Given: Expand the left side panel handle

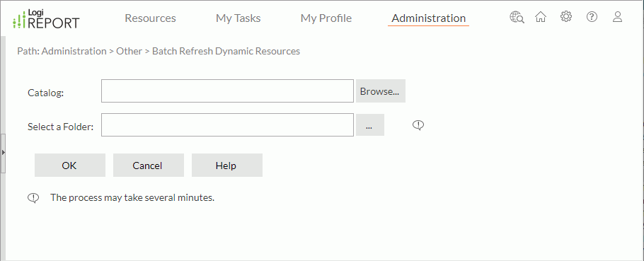Looking at the screenshot, I should tap(3, 153).
